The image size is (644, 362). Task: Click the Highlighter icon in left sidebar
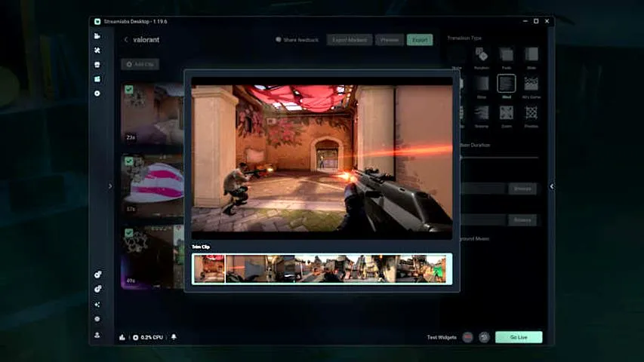click(x=97, y=79)
